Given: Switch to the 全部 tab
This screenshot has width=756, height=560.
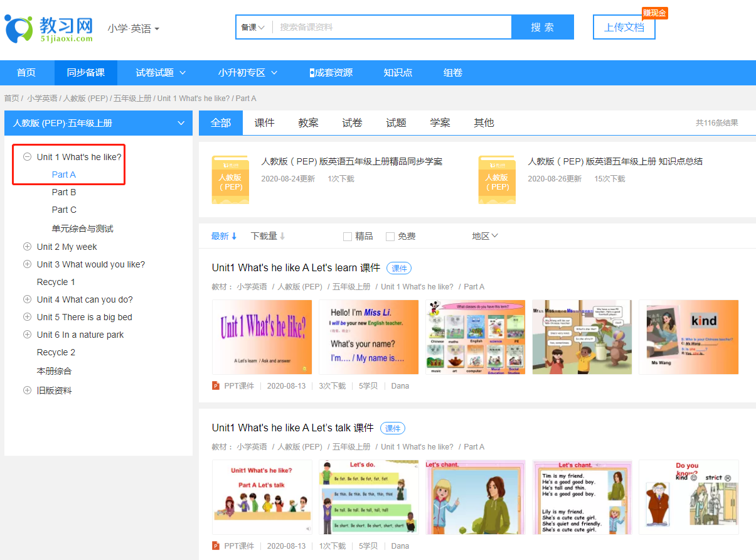Looking at the screenshot, I should pyautogui.click(x=221, y=123).
